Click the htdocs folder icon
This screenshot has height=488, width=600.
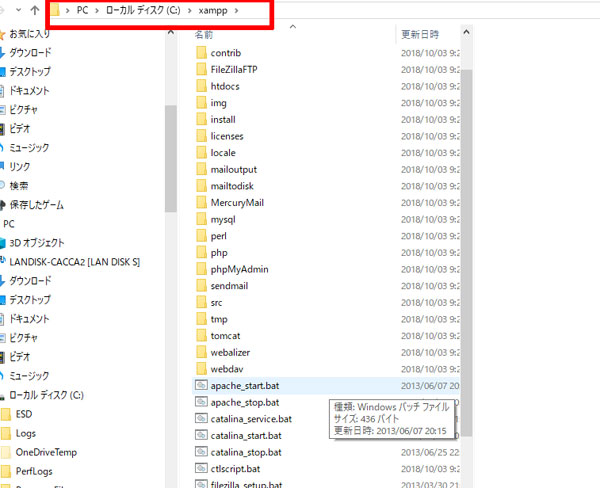pos(201,86)
